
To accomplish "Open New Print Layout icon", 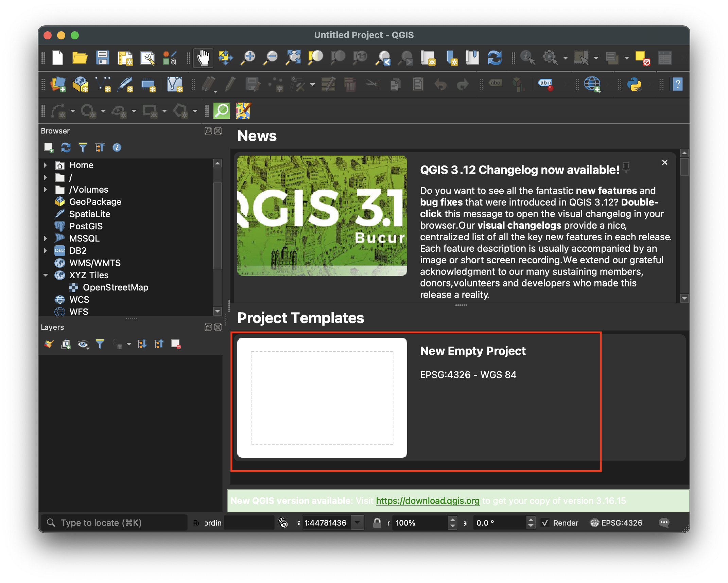I will [125, 58].
